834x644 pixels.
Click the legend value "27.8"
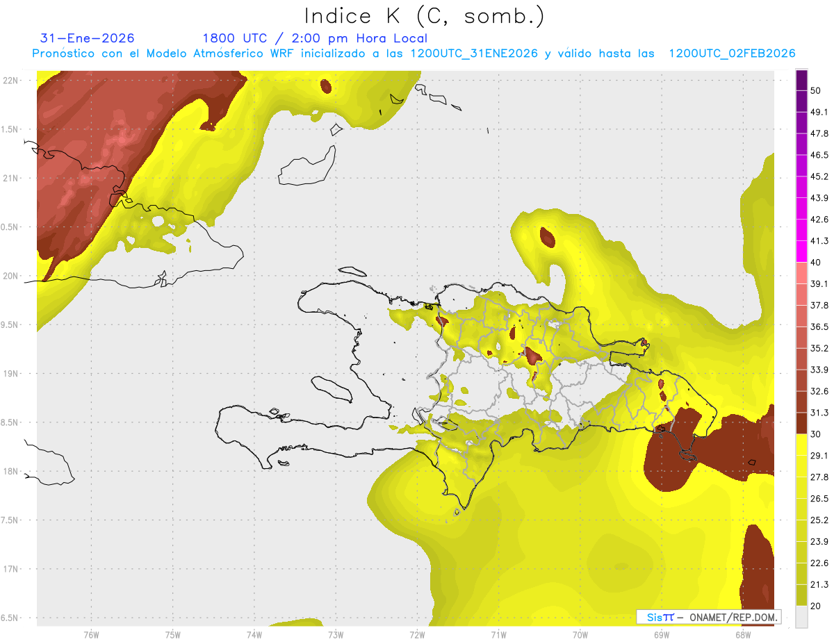point(819,477)
